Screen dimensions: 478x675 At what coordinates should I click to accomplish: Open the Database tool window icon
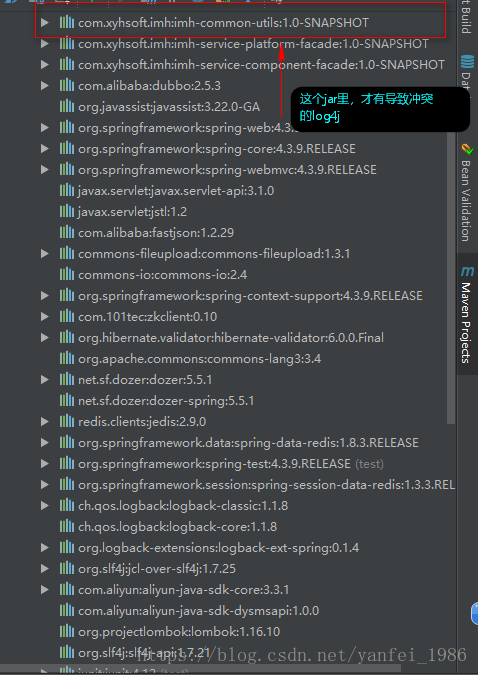click(468, 62)
